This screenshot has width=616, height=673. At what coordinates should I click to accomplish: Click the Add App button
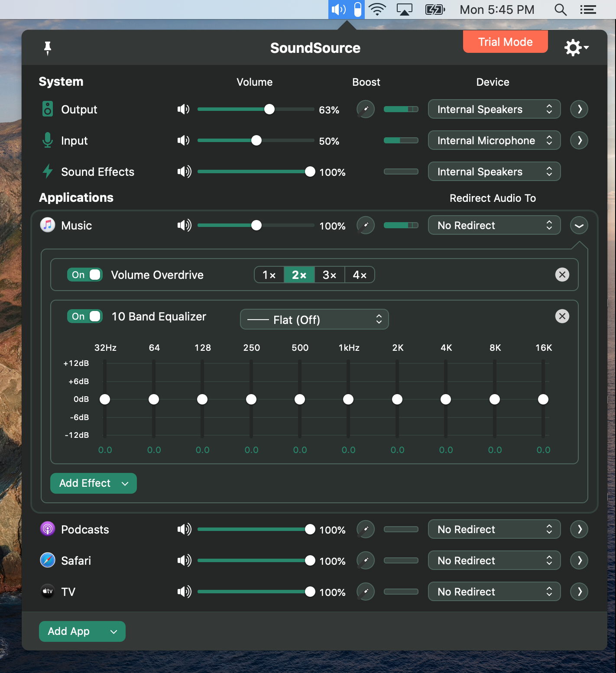(82, 631)
